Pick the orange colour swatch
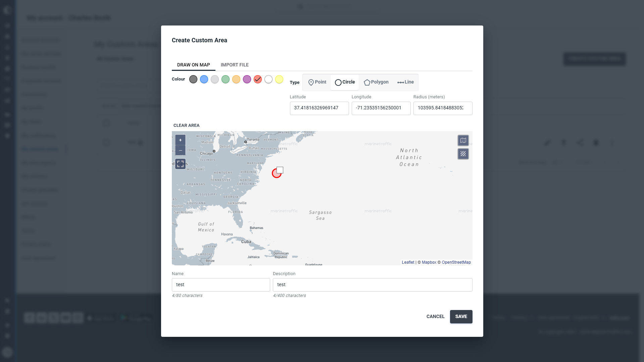This screenshot has height=362, width=644. 236,79
